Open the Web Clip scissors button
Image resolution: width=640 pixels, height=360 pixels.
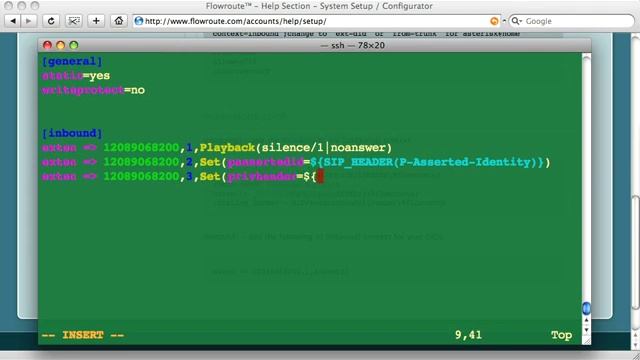(73, 21)
